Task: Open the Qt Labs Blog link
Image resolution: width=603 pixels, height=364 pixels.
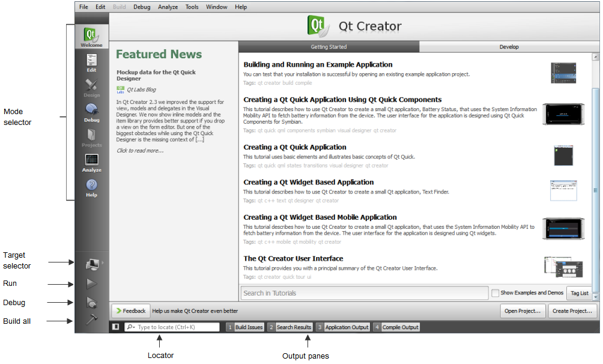Action: tap(141, 89)
